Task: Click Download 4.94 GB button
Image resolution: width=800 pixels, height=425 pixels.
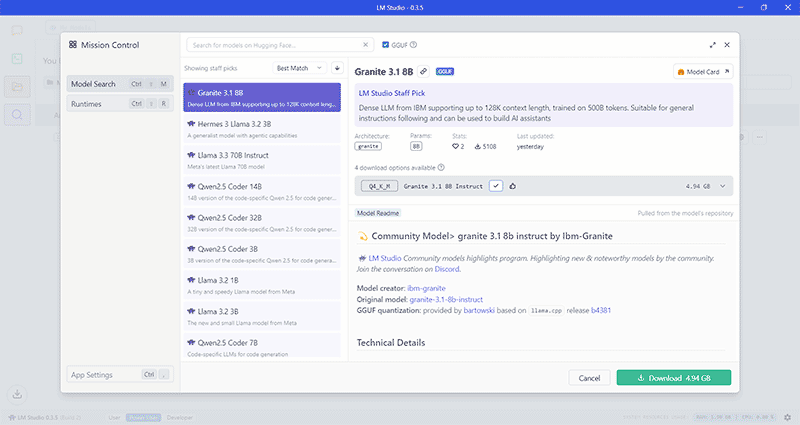Action: [x=673, y=378]
